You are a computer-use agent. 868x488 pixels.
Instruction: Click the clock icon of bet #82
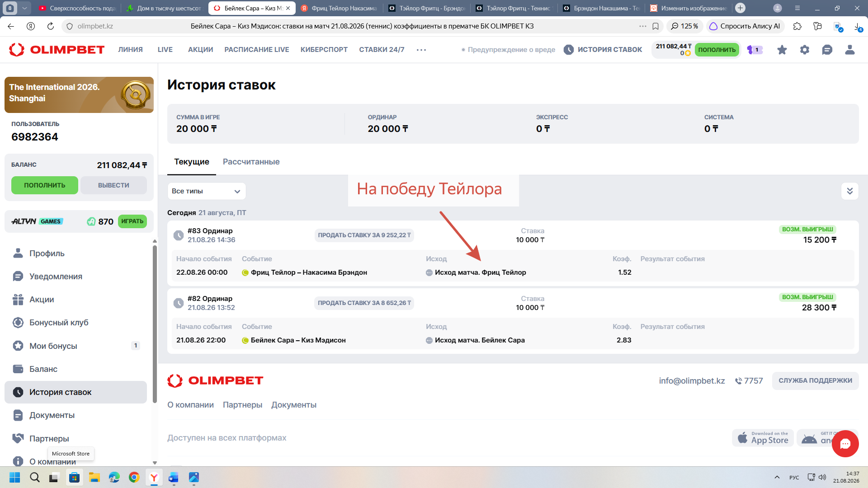point(179,303)
